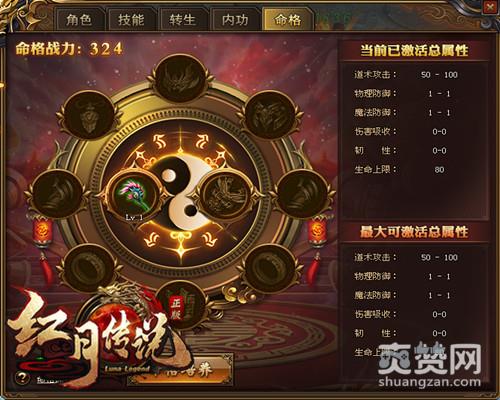Click the yin-yang symbol in the center

pyautogui.click(x=181, y=193)
